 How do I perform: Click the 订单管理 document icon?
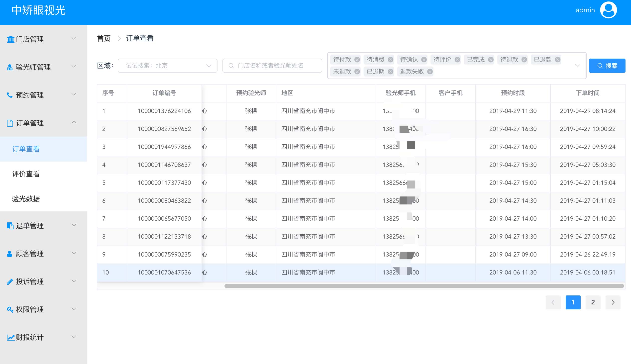pos(10,123)
